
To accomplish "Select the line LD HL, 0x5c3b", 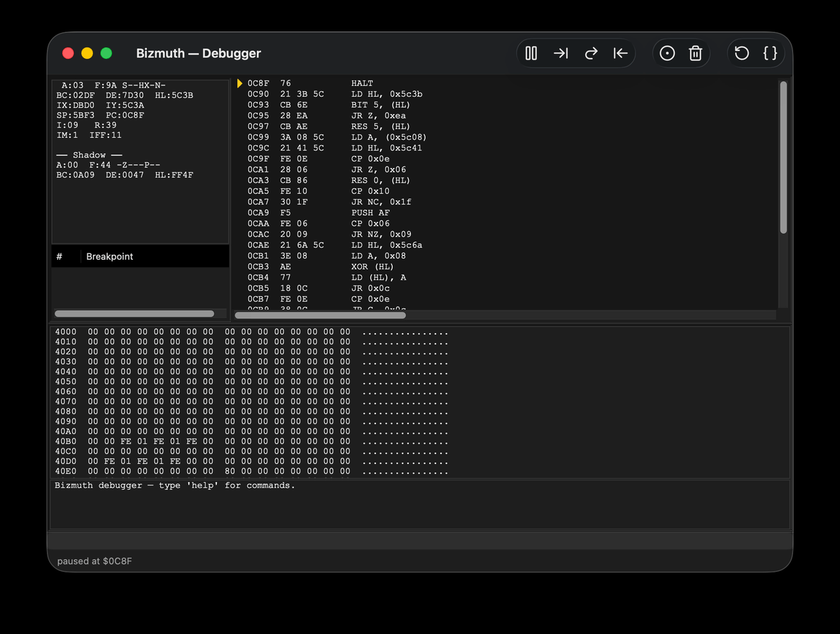I will click(335, 94).
